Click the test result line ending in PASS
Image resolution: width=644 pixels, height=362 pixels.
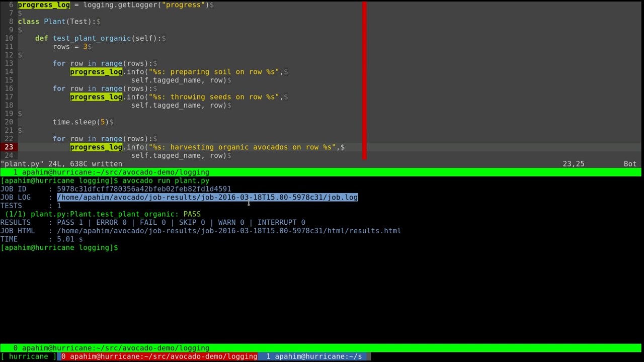tap(103, 214)
